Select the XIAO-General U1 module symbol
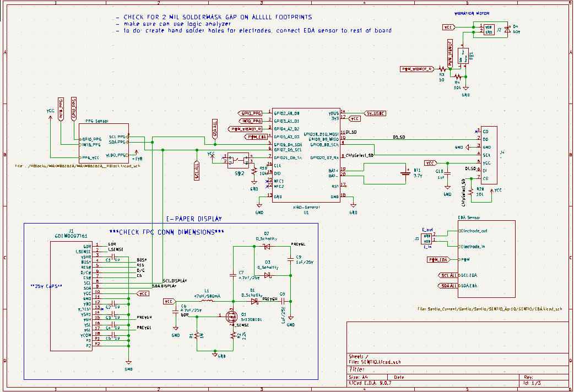Image resolution: width=574 pixels, height=392 pixels. click(x=306, y=155)
